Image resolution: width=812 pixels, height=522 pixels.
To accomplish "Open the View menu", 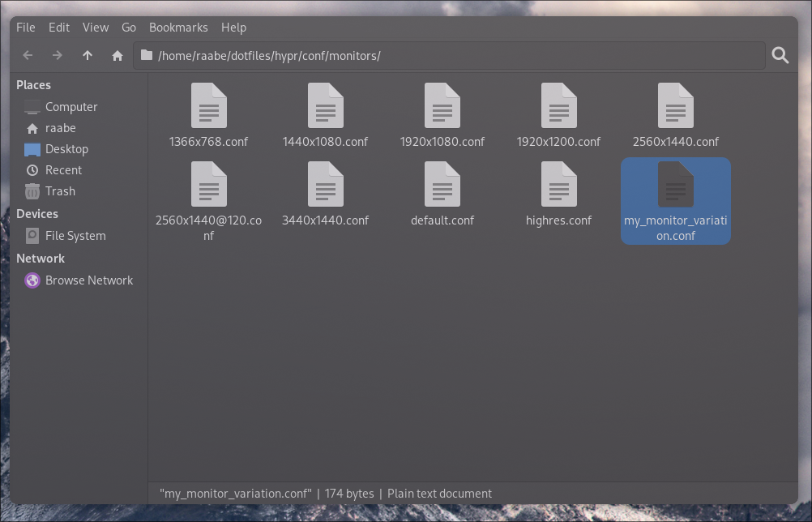I will point(96,27).
